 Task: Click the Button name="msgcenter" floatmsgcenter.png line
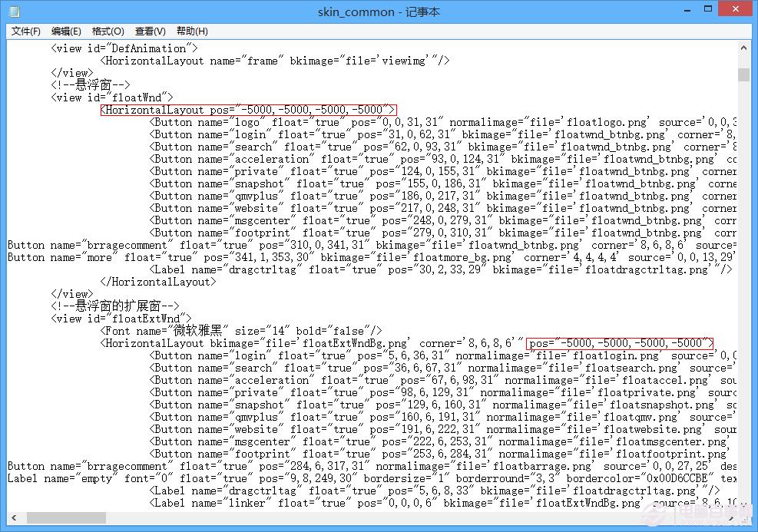[439, 442]
